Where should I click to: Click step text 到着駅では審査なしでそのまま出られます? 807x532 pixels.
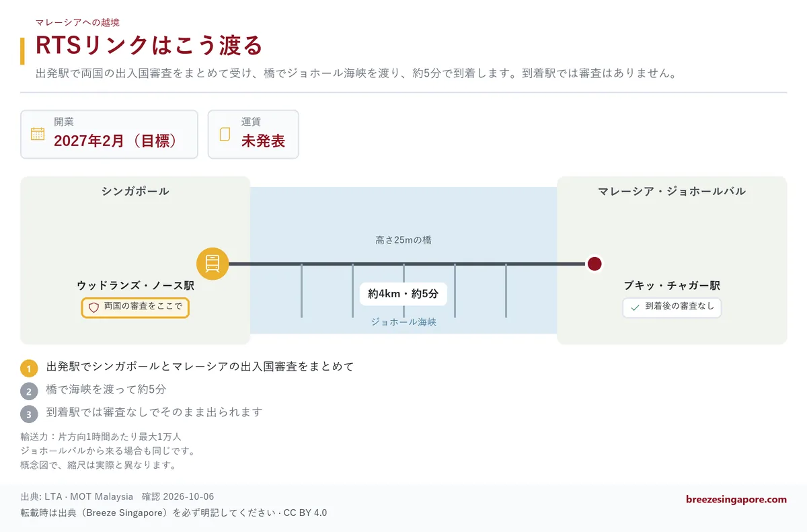pos(154,412)
